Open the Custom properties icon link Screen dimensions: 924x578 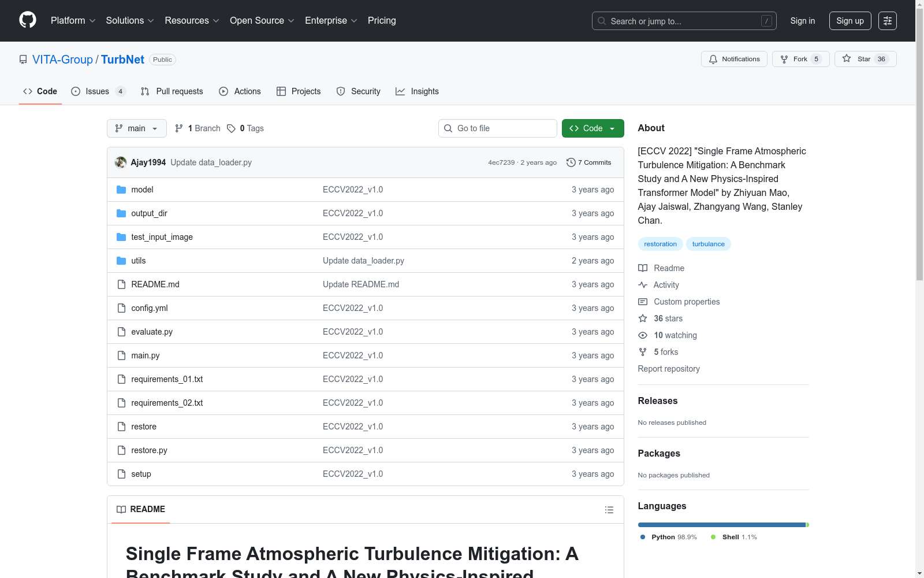643,302
